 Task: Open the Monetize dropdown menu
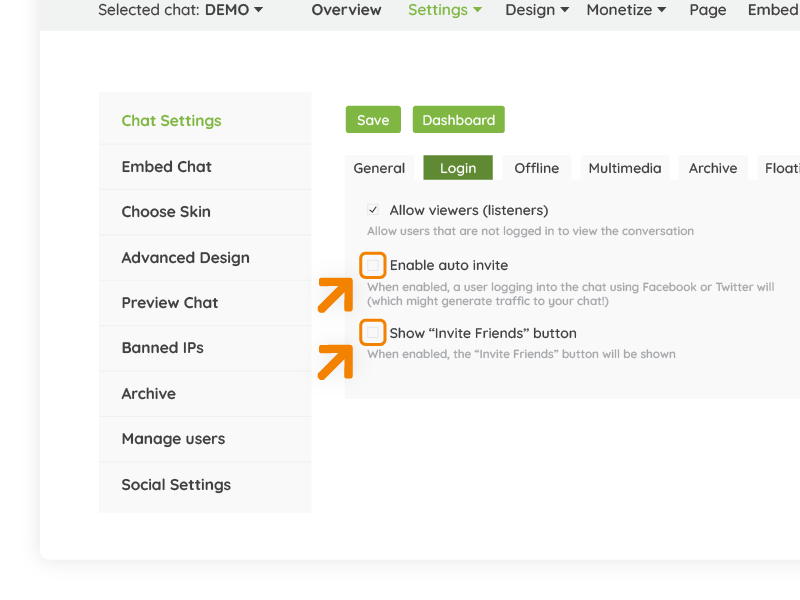point(626,10)
